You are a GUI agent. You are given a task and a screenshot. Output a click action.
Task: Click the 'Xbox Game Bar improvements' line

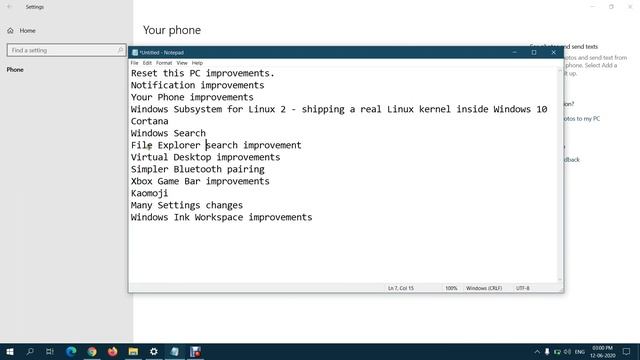[x=200, y=181]
